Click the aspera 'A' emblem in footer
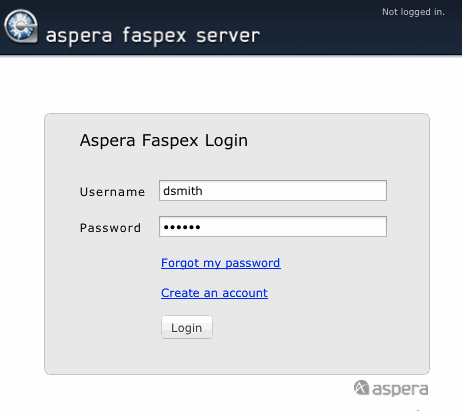Screen dimensions: 462x414 [361, 388]
